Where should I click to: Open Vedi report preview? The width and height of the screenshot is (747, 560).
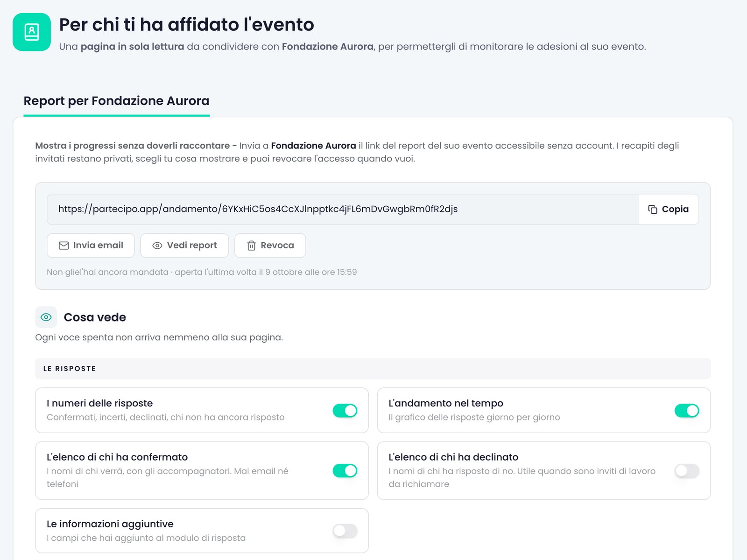184,245
